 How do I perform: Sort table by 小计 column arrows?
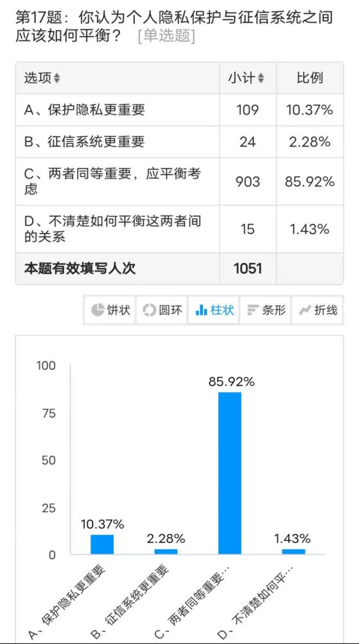point(261,78)
